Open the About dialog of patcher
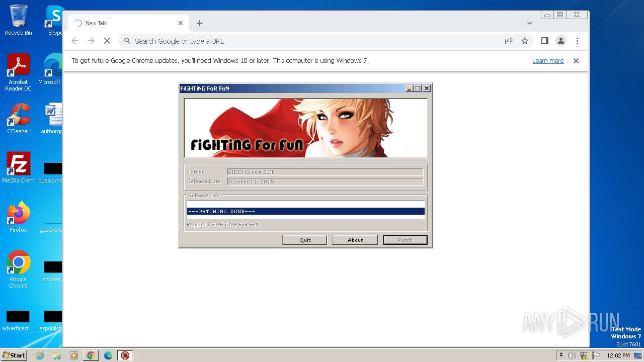The width and height of the screenshot is (644, 362). click(x=355, y=240)
